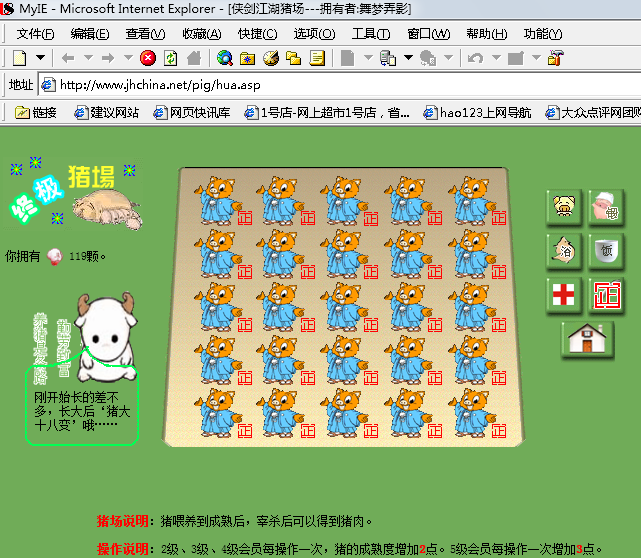
Task: Open the hao123上网导航 bookmark
Action: point(477,112)
